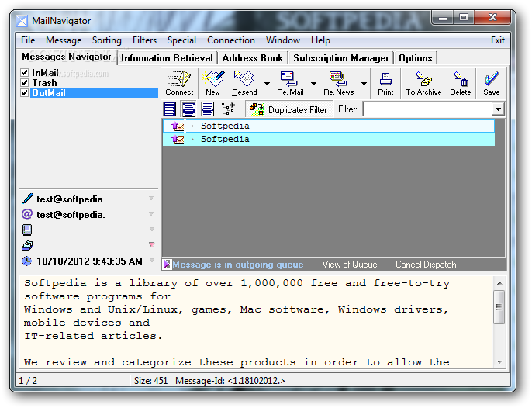532x408 pixels.
Task: Switch to Information Retrieval tab
Action: [x=167, y=58]
